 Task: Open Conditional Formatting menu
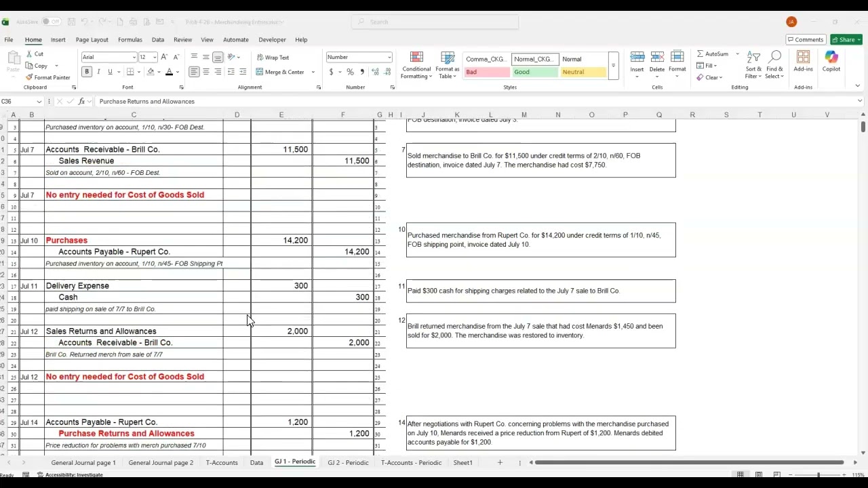tap(416, 65)
